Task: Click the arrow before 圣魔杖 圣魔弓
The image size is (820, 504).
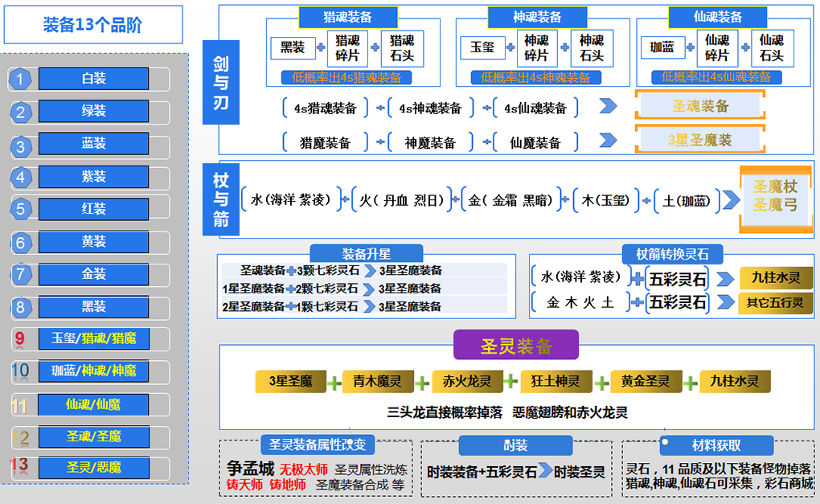Action: click(x=731, y=199)
